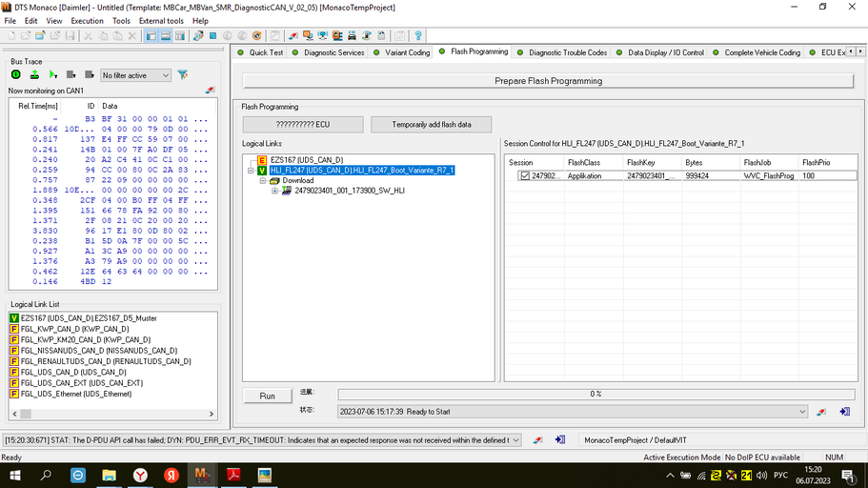The width and height of the screenshot is (868, 488).
Task: Click the 0 % flash progress bar
Action: (x=595, y=394)
